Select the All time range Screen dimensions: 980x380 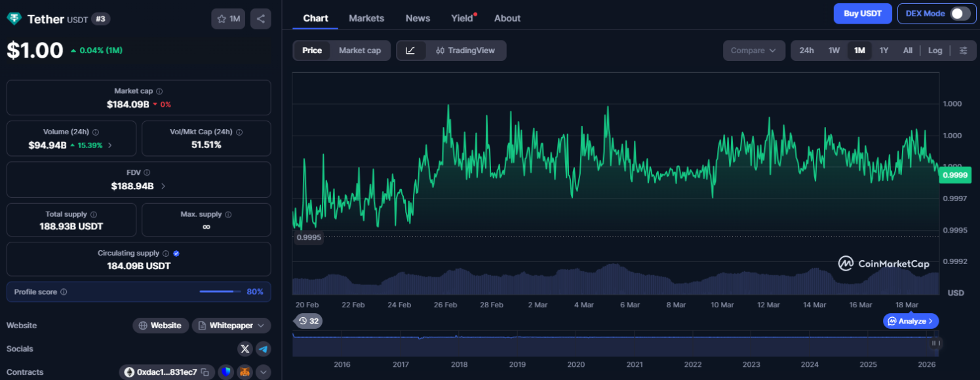coord(907,50)
